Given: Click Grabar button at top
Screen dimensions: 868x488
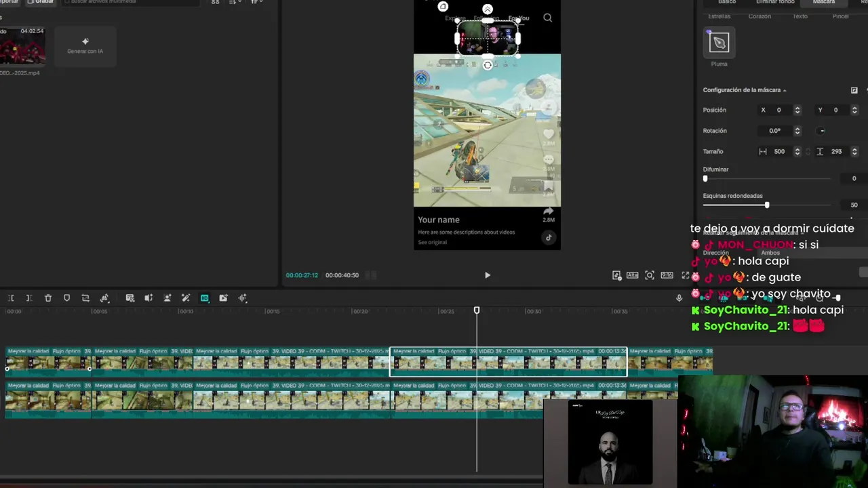Looking at the screenshot, I should 39,2.
